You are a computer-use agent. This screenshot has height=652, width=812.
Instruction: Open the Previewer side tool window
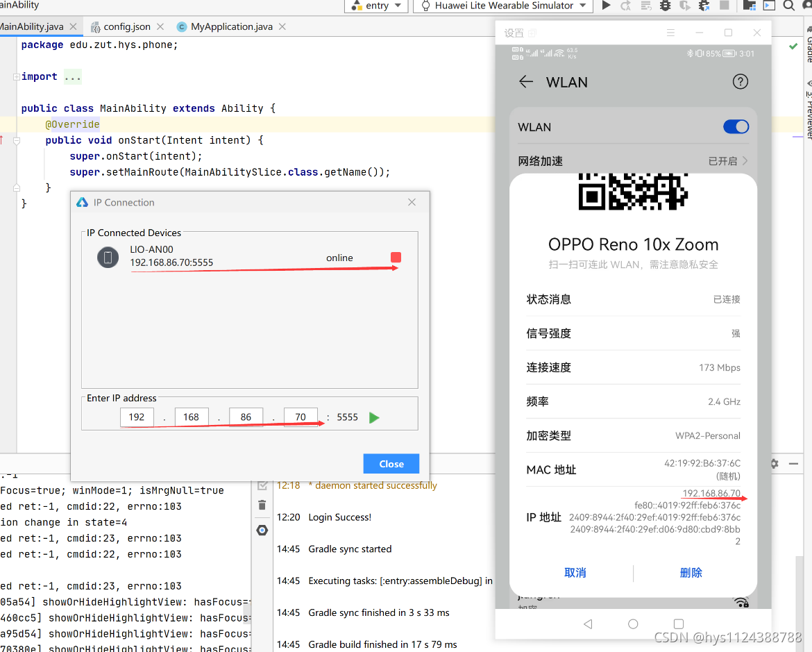808,110
